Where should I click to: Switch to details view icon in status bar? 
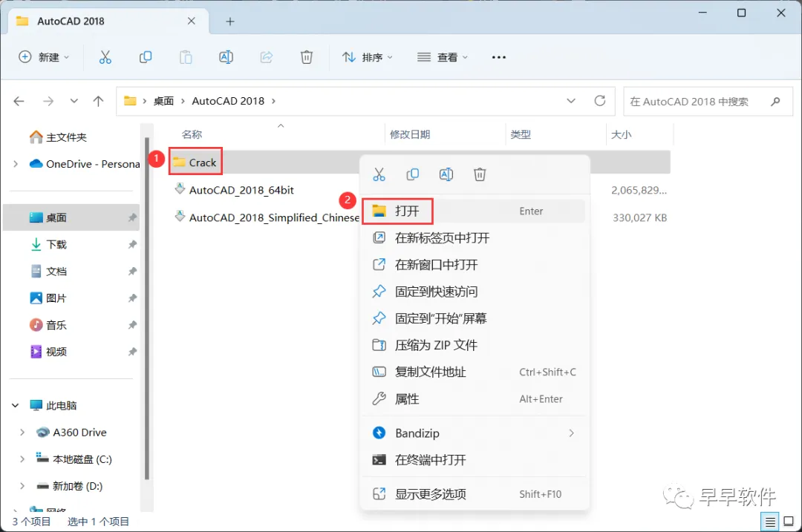point(770,522)
